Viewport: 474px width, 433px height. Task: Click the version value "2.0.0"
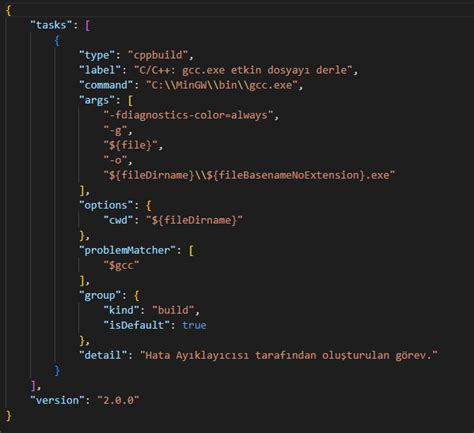click(x=118, y=400)
